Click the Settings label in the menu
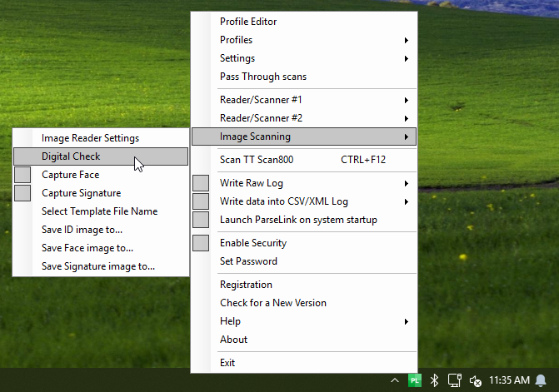559x392 pixels. click(237, 58)
